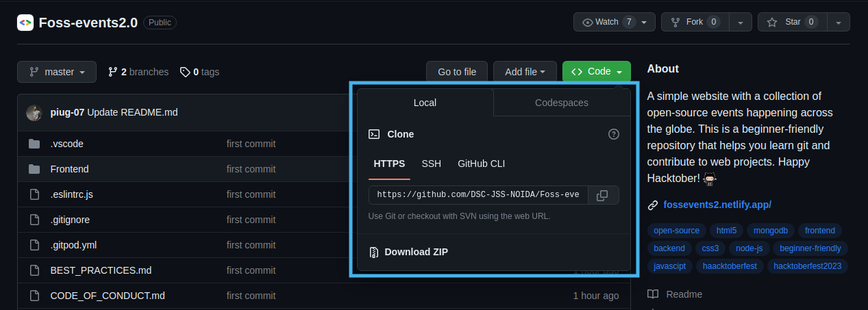This screenshot has height=310, width=868.
Task: Click the clone URL text field
Action: coord(480,195)
